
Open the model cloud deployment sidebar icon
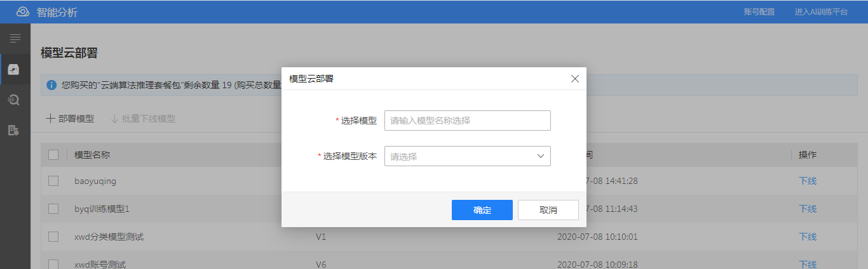pos(14,69)
